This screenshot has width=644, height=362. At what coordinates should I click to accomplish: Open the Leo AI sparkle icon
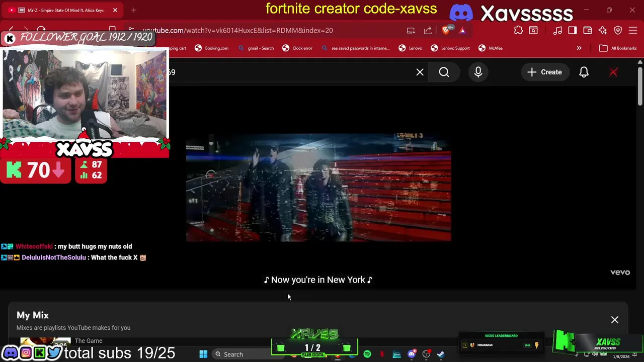tap(603, 30)
